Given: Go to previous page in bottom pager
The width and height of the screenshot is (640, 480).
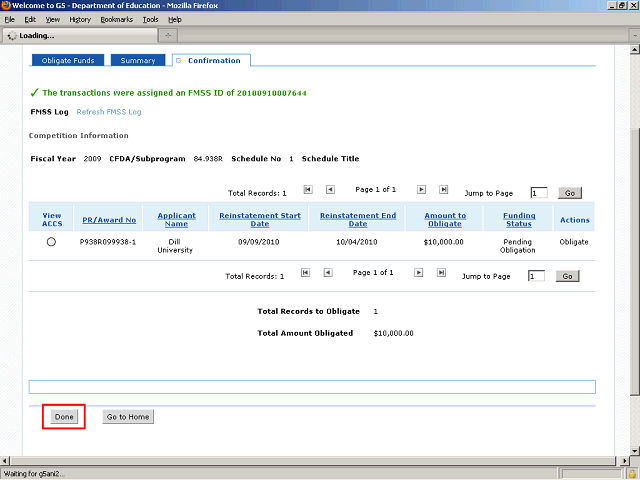Looking at the screenshot, I should [328, 273].
